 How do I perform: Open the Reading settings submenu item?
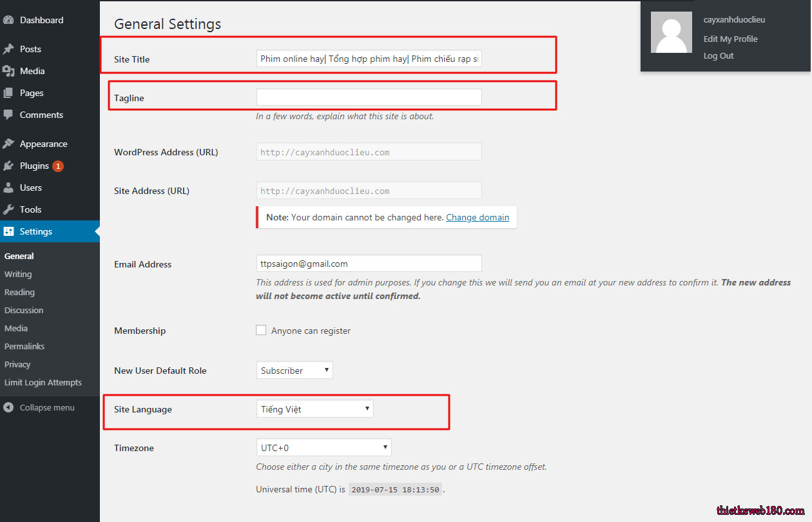click(19, 292)
